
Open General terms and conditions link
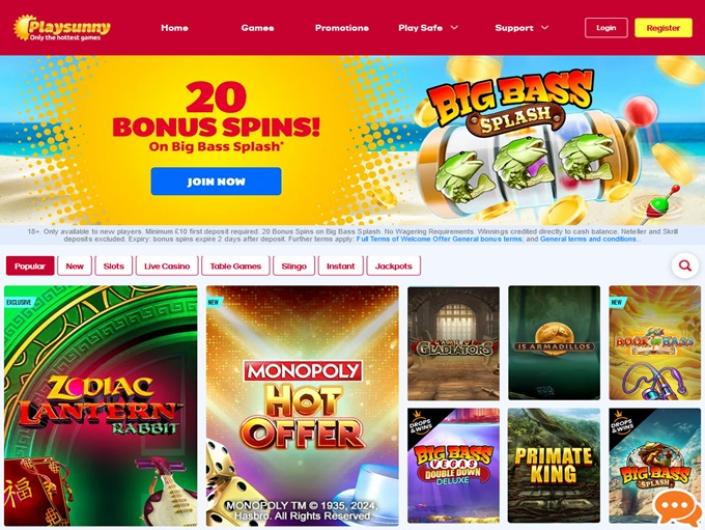(x=588, y=239)
